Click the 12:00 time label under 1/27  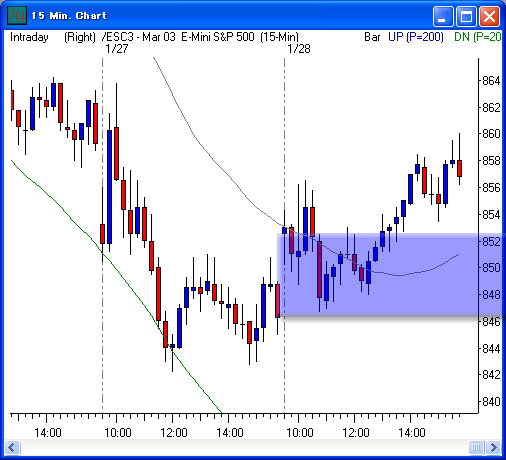(x=174, y=433)
